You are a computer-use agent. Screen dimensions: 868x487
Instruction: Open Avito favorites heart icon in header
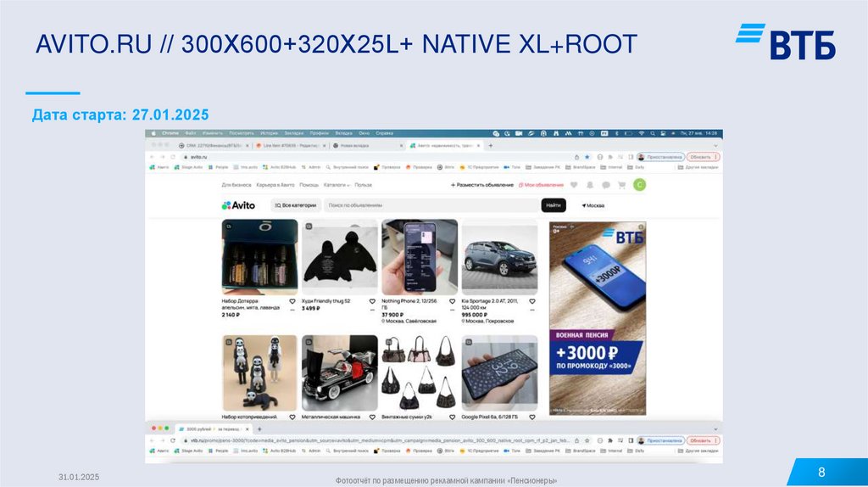[x=574, y=185]
